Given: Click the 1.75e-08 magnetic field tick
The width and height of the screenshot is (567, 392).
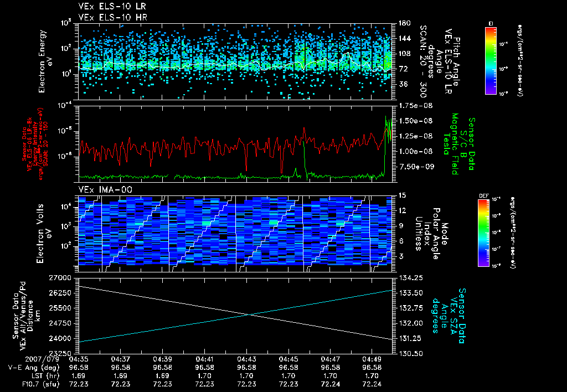Looking at the screenshot, I should click(x=415, y=106).
